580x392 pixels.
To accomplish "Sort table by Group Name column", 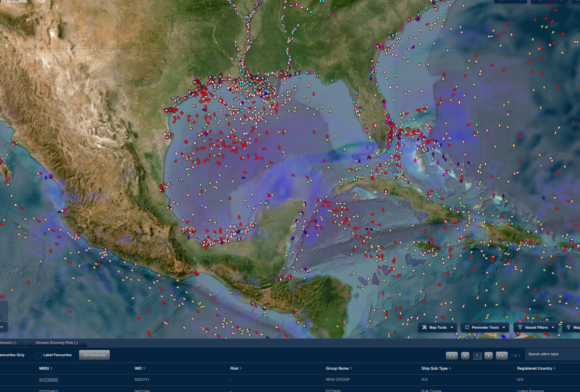I will click(338, 368).
